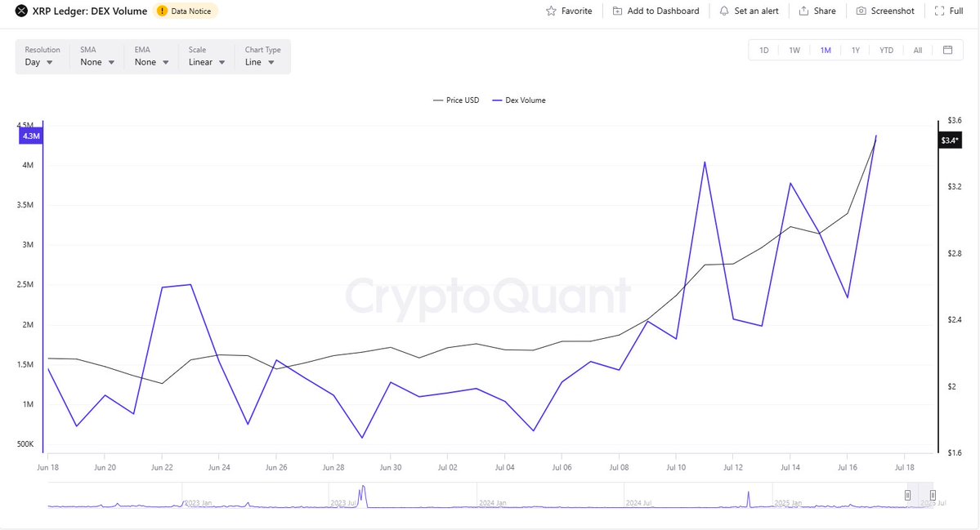Select the 1Y time range

[x=856, y=50]
